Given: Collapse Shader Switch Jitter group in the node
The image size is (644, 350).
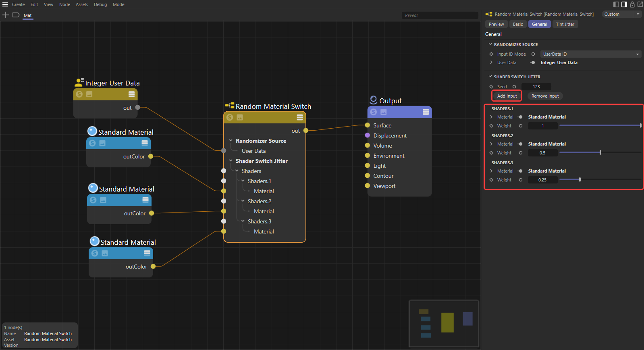Looking at the screenshot, I should 231,161.
